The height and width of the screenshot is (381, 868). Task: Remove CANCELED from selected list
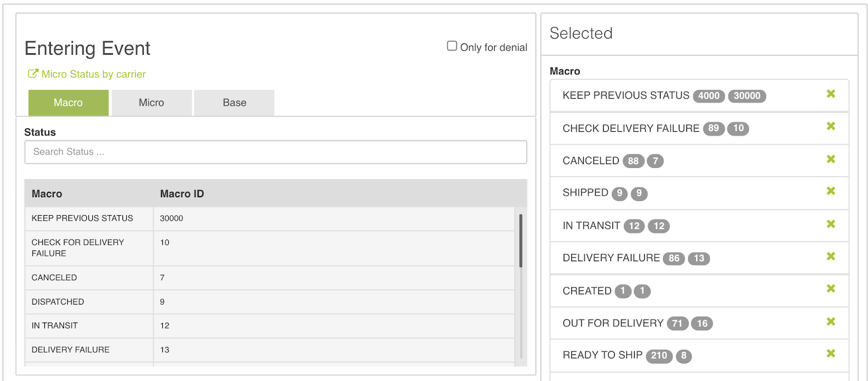click(831, 159)
